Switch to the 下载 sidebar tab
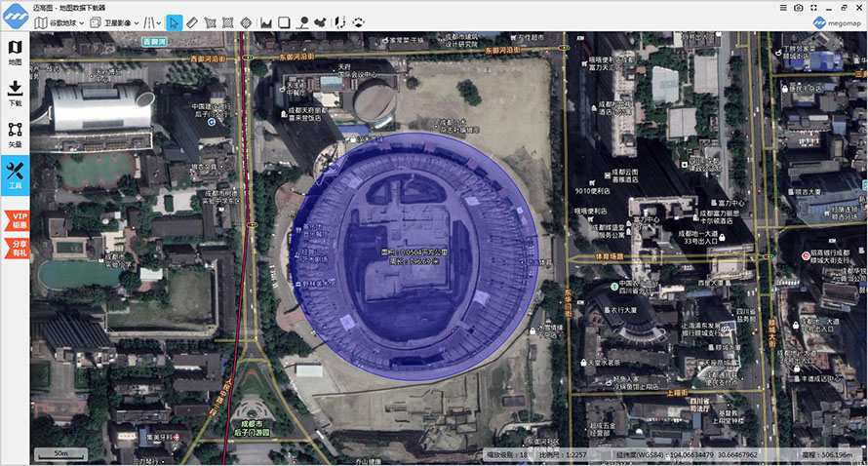This screenshot has width=868, height=466. pyautogui.click(x=15, y=93)
